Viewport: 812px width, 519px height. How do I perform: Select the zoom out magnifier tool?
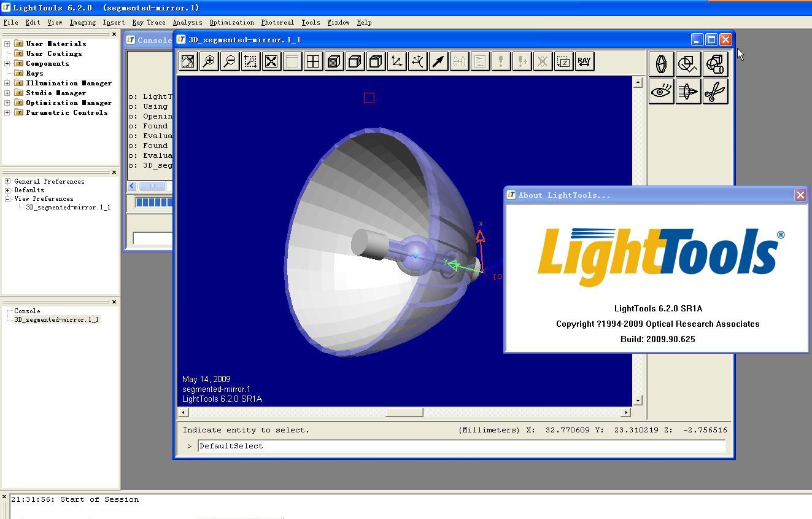pyautogui.click(x=230, y=61)
